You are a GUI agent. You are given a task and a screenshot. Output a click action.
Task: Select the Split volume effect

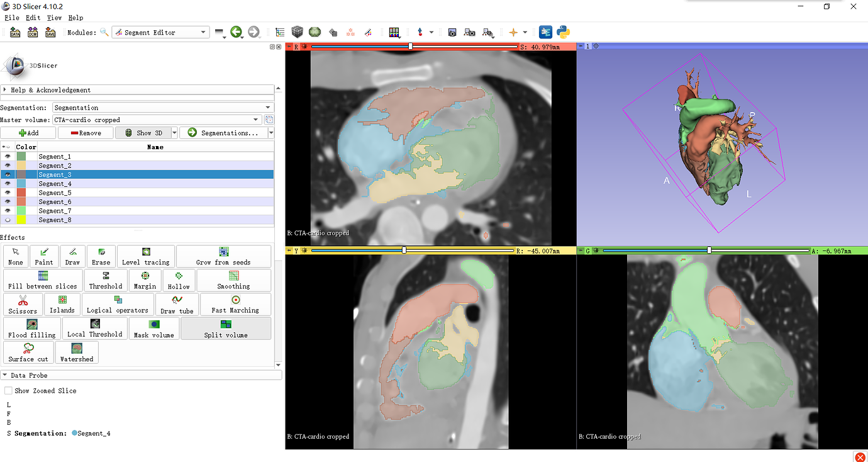[226, 328]
